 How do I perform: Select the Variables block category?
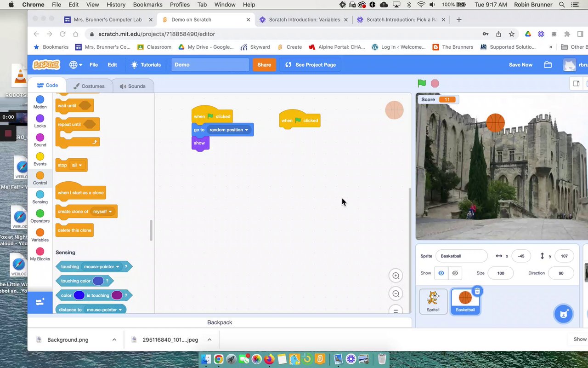click(40, 235)
